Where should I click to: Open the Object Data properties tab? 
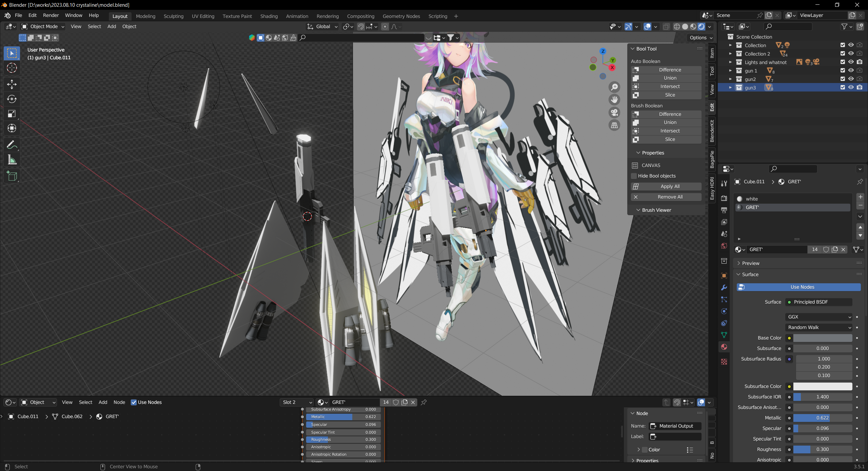tap(724, 335)
